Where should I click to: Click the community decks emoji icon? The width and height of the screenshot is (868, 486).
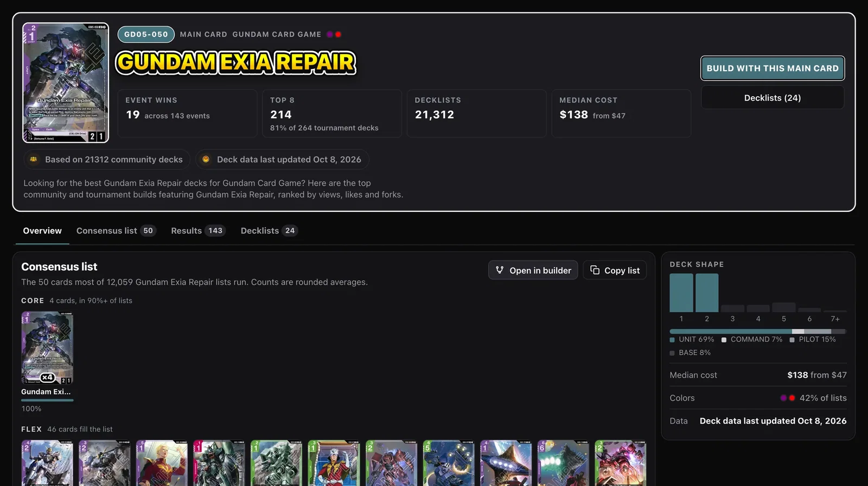pos(34,159)
